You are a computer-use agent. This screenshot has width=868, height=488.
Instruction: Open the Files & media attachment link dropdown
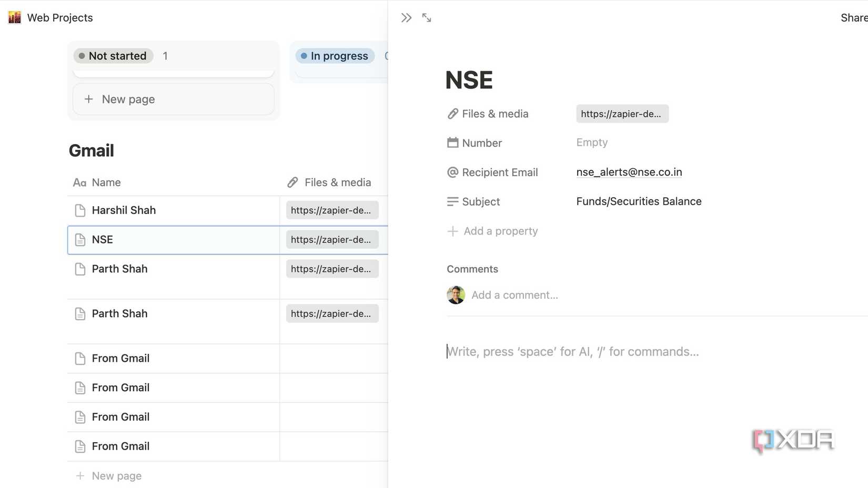(x=622, y=114)
